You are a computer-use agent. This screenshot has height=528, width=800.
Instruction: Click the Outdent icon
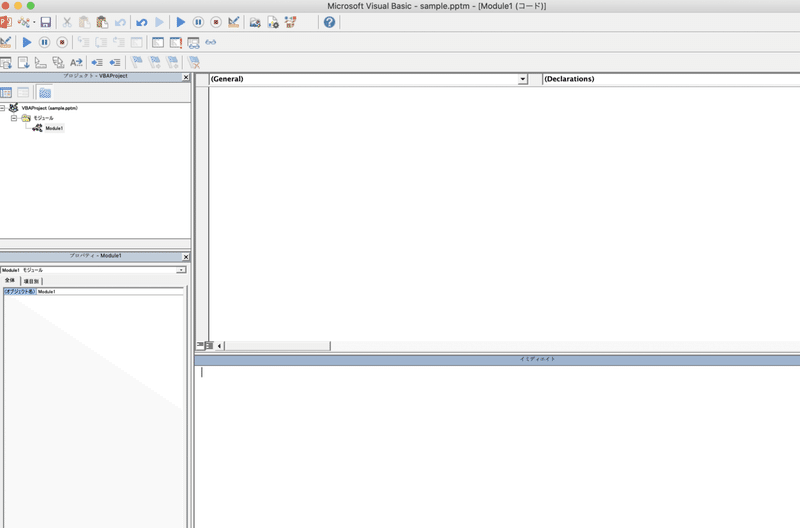(x=115, y=62)
